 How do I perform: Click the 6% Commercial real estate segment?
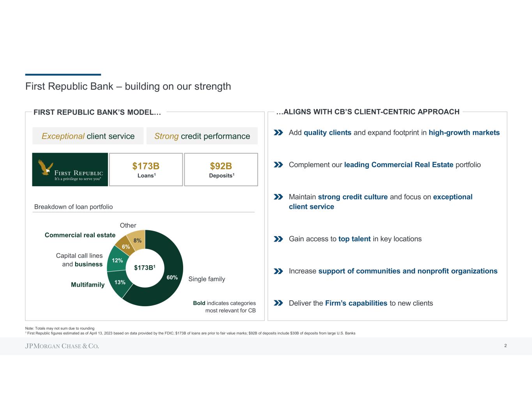point(125,247)
